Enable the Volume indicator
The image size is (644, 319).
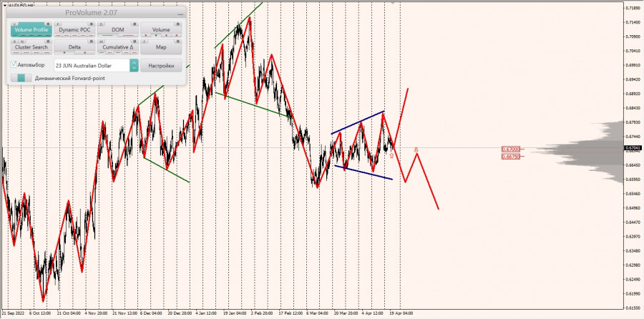tap(161, 29)
